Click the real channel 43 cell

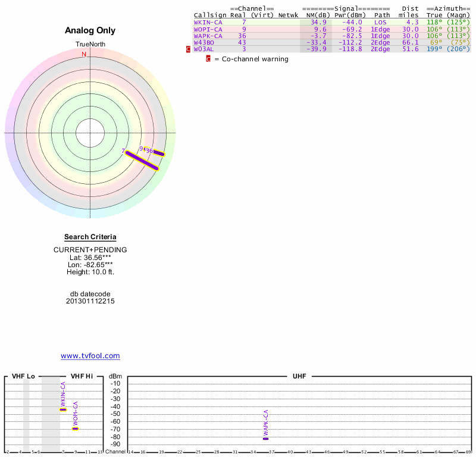tap(242, 42)
